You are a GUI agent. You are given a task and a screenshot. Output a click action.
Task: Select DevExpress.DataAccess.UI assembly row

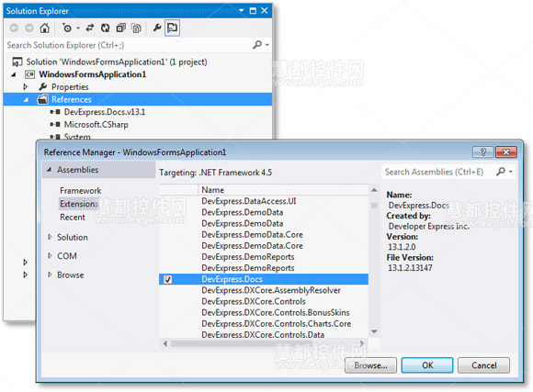click(264, 201)
